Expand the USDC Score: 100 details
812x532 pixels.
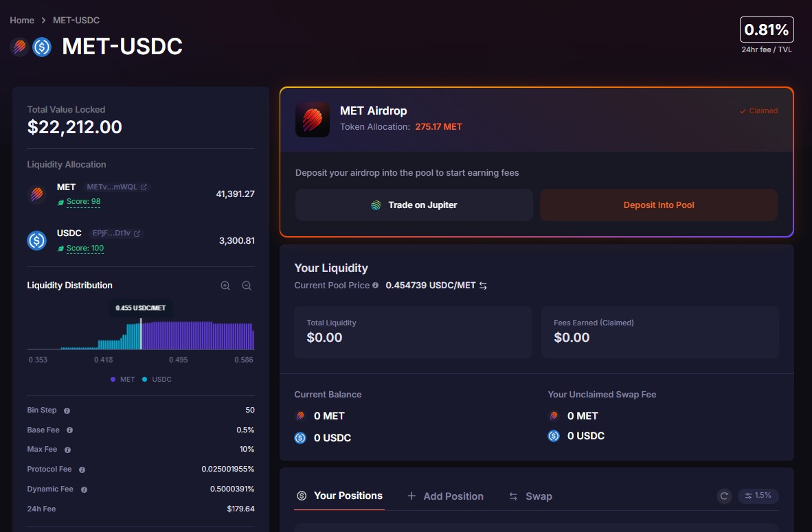point(84,248)
